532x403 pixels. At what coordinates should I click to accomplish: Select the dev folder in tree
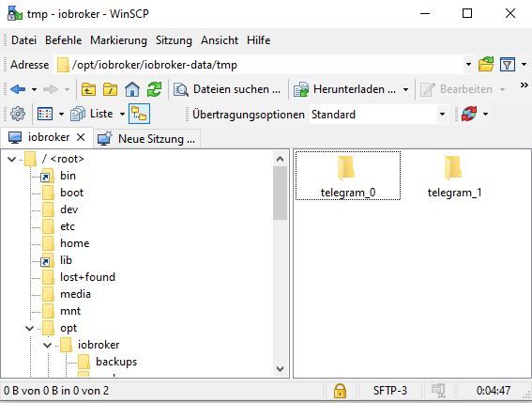pos(61,209)
